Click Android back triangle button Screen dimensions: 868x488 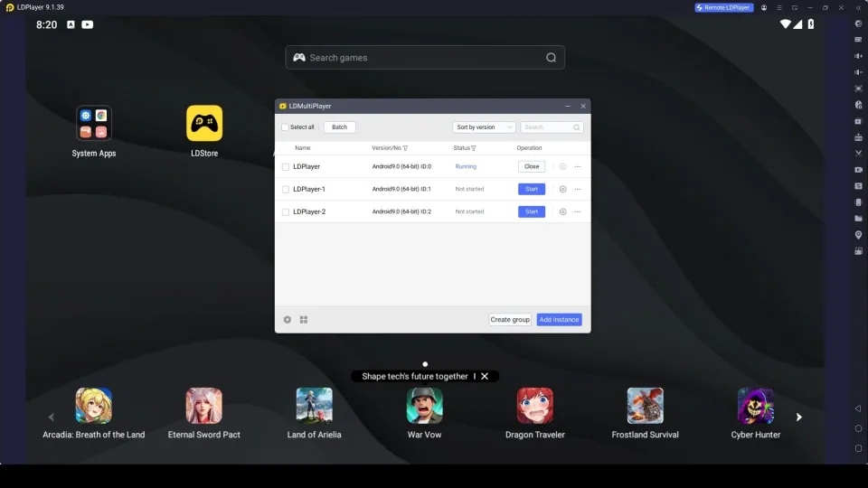[x=858, y=408]
